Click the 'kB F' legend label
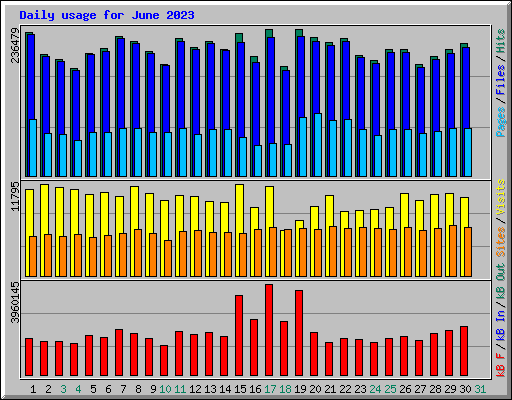Viewport: 512px width, 400px height. coord(500,364)
